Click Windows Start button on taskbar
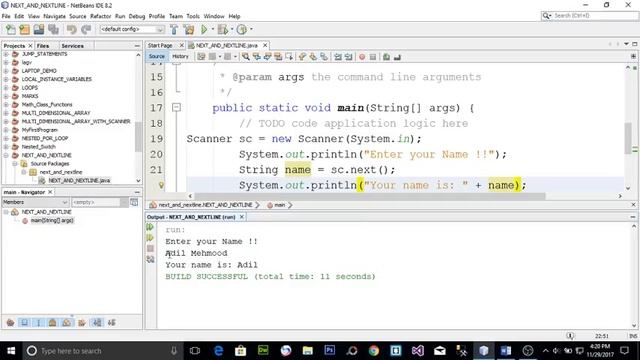 11,351
